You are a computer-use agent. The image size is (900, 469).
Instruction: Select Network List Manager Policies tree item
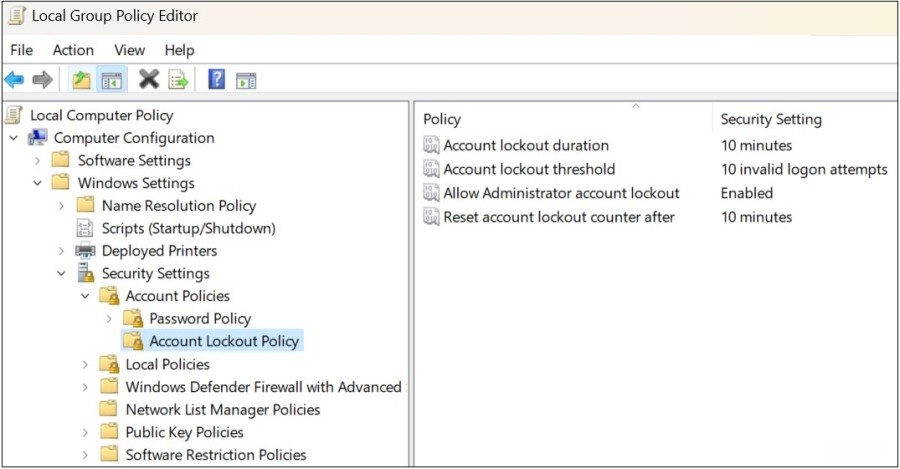(x=223, y=409)
